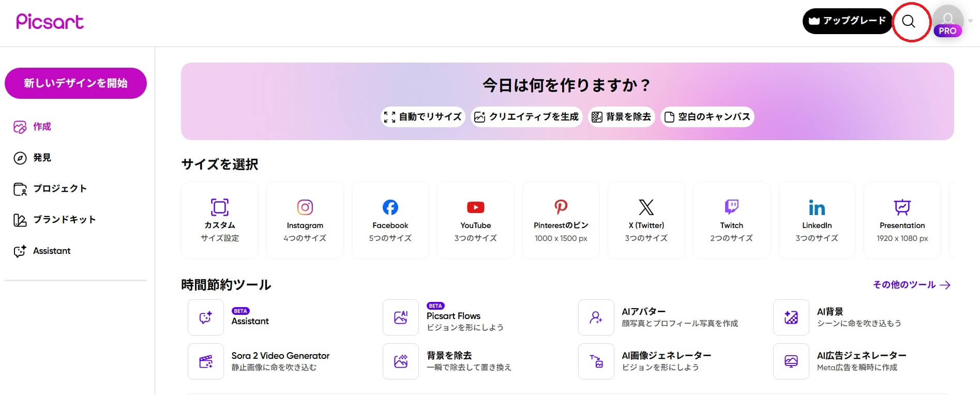Image resolution: width=980 pixels, height=395 pixels.
Task: Select the YouTube size icon
Action: click(x=475, y=208)
